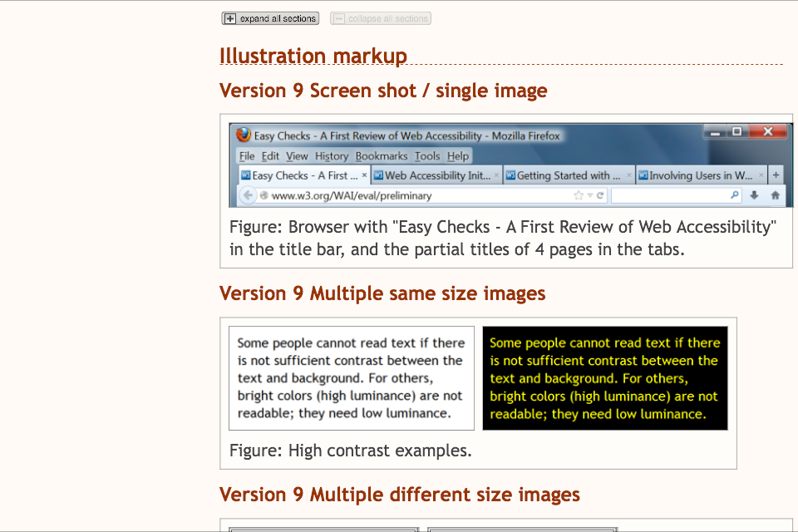Open the history dropdown arrow in address bar
798x532 pixels.
tap(590, 196)
